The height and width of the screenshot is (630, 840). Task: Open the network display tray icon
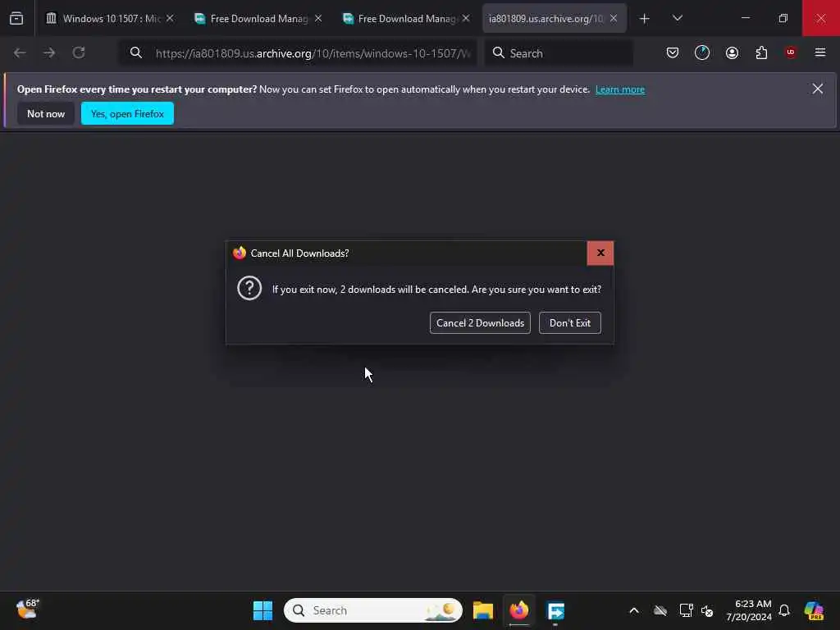click(x=686, y=610)
